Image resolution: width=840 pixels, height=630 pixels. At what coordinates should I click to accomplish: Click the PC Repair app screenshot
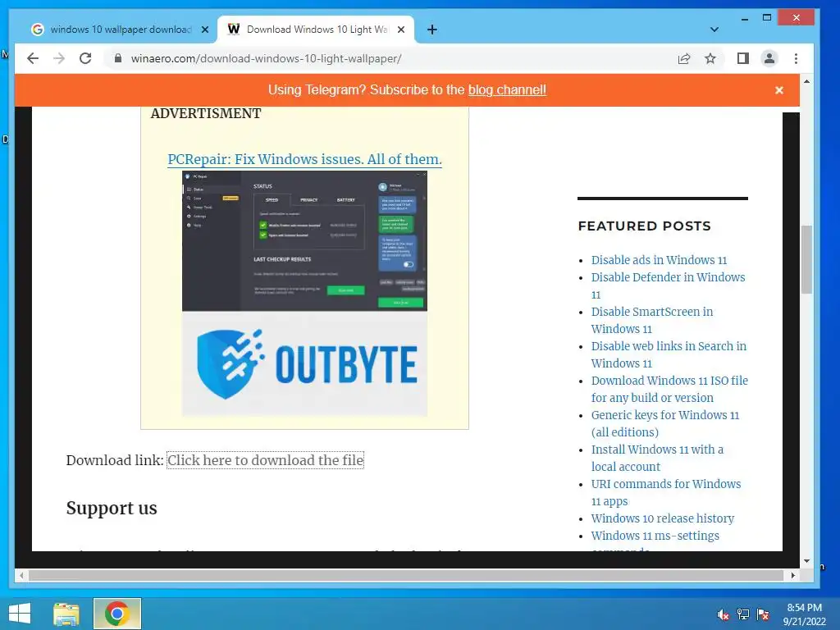305,241
